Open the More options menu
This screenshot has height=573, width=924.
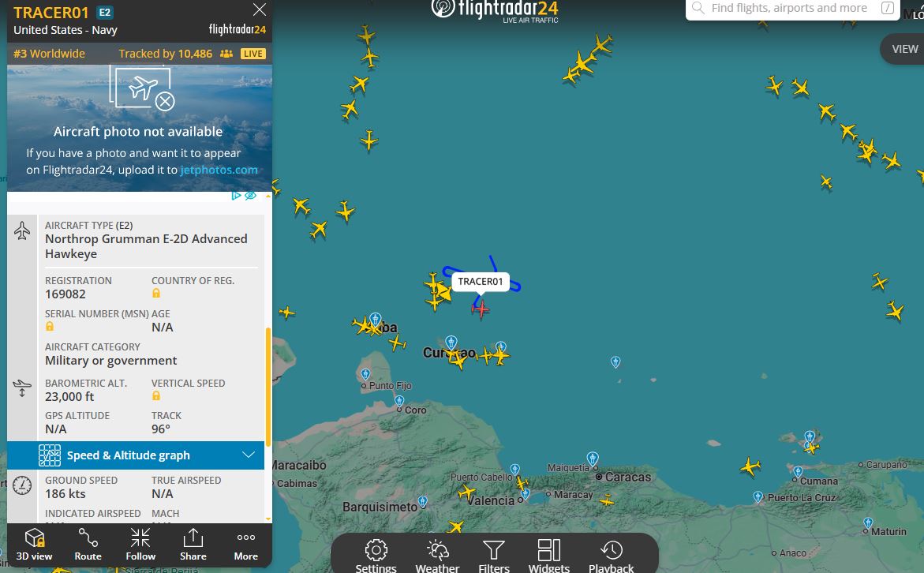[x=245, y=545]
